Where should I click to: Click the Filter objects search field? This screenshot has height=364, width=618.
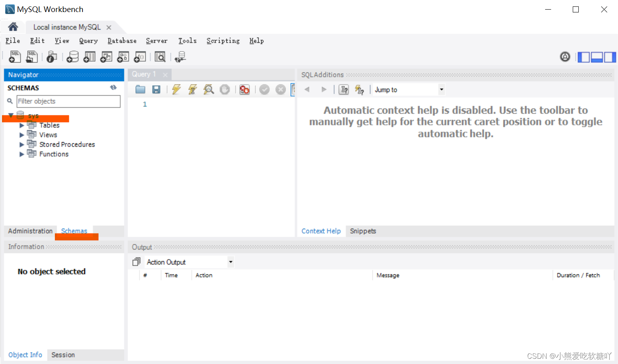(68, 101)
